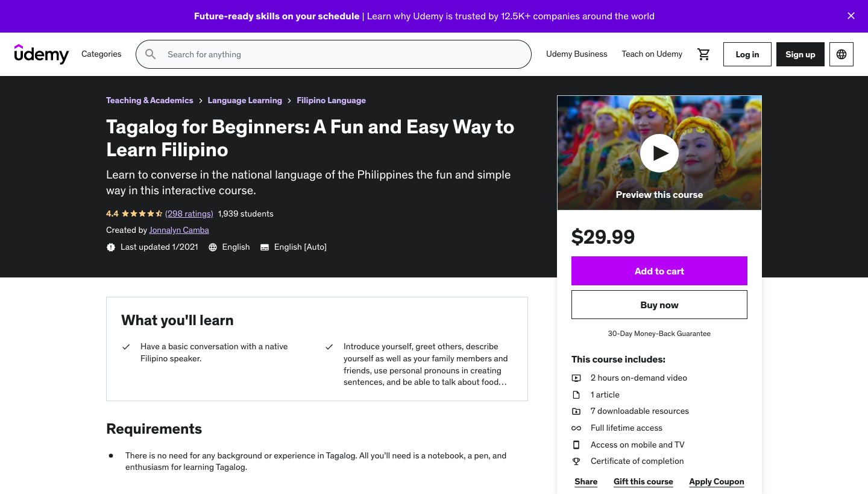Dismiss the purple promo banner
Image resolution: width=868 pixels, height=494 pixels.
pyautogui.click(x=851, y=16)
